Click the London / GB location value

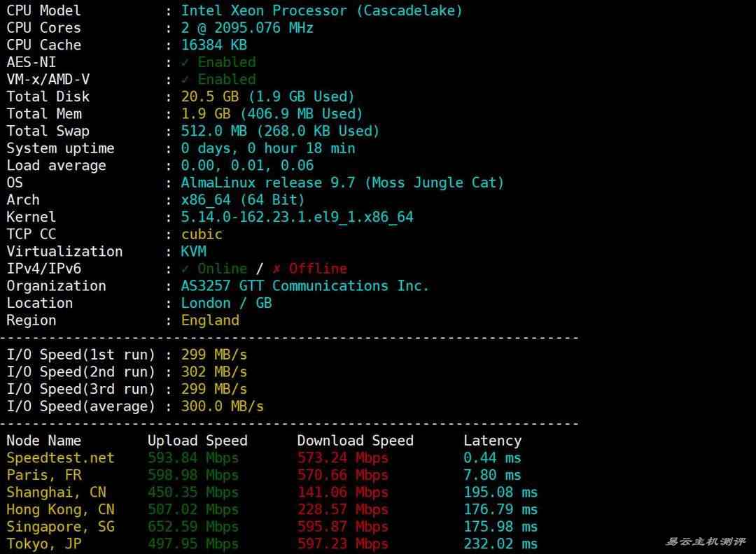[226, 303]
